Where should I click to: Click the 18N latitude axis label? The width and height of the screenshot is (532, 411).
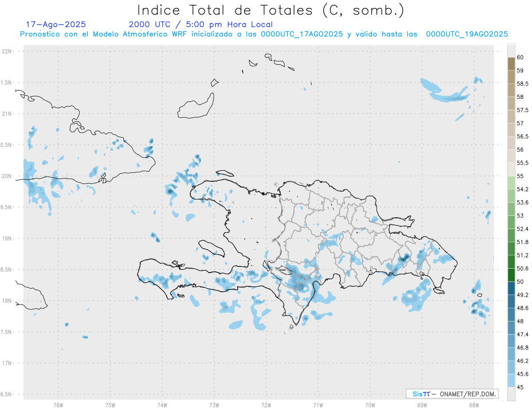[8, 301]
